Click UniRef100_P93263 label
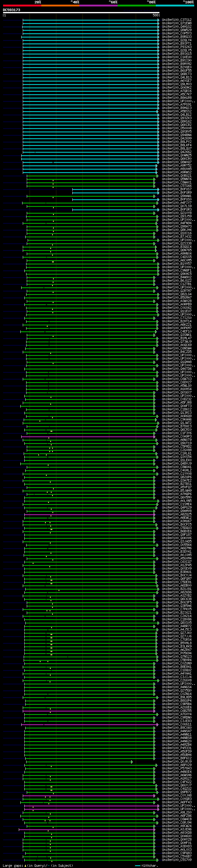197x868 pixels. click(x=177, y=47)
